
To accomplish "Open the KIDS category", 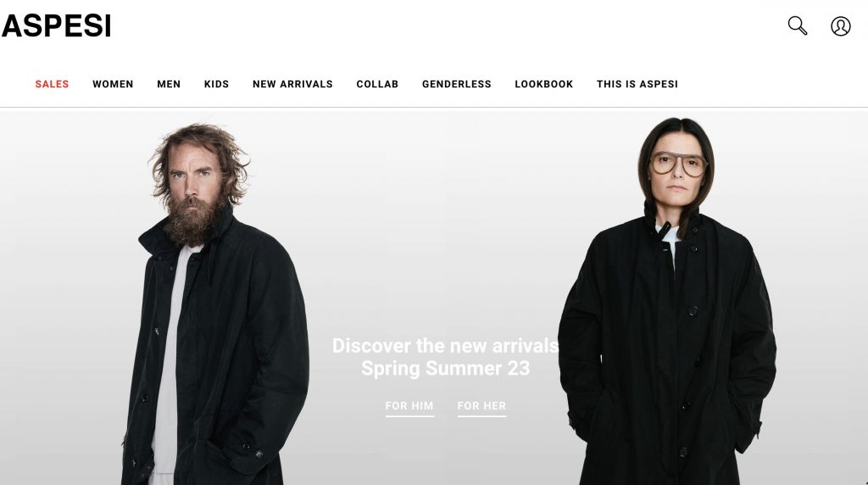I will tap(216, 84).
